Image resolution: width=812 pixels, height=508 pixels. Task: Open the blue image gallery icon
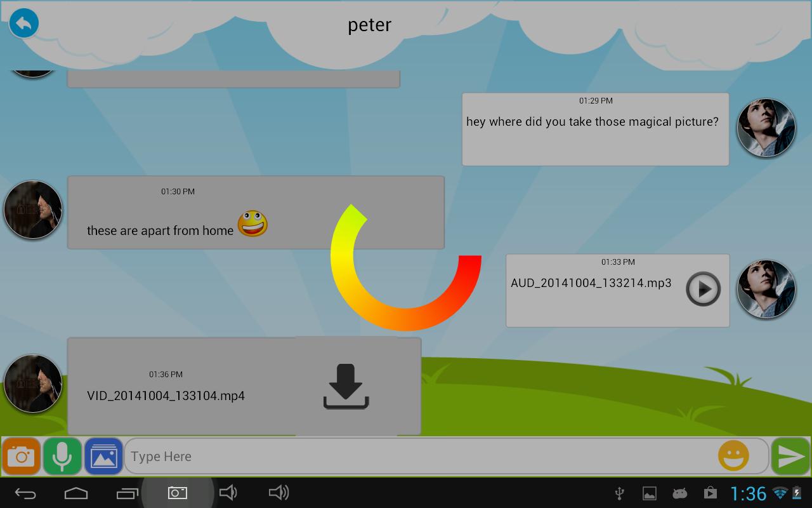coord(103,456)
